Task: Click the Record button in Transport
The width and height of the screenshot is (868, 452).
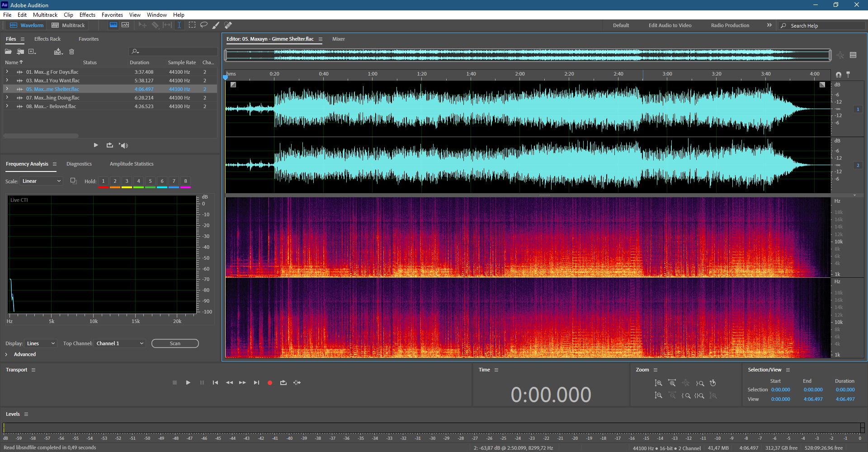Action: tap(270, 383)
